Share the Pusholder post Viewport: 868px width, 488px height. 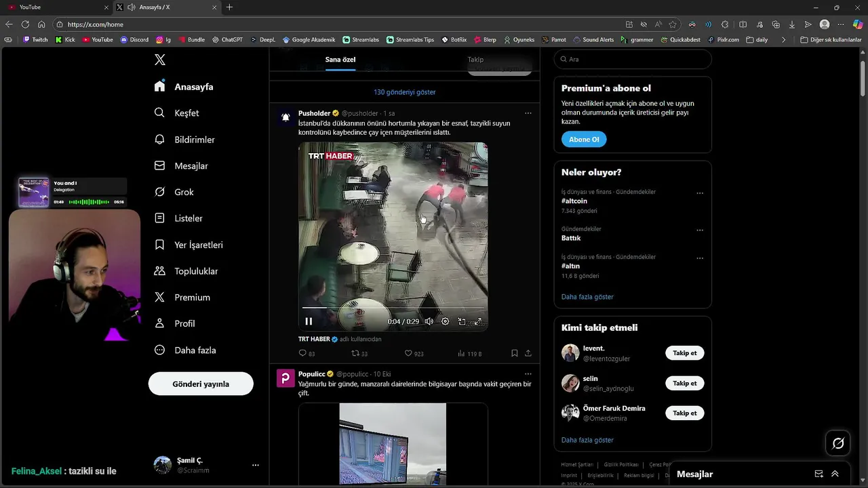tap(528, 353)
